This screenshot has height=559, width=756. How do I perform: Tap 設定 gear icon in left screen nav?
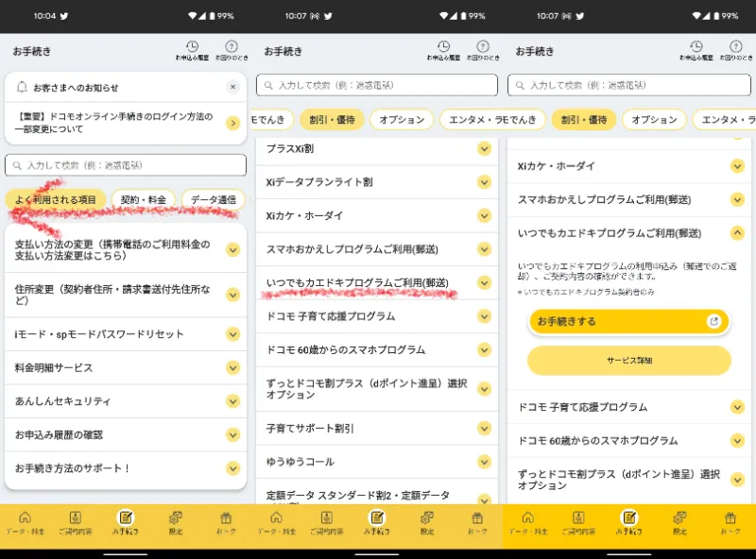[176, 523]
